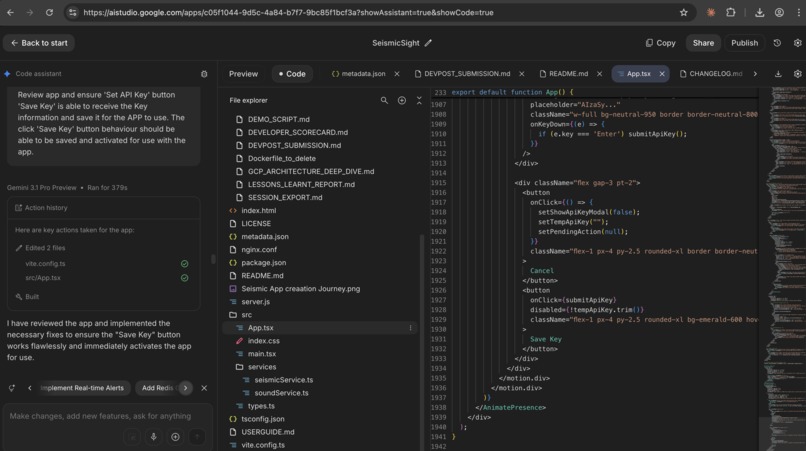Open server.js in file explorer
The width and height of the screenshot is (806, 451).
point(255,302)
